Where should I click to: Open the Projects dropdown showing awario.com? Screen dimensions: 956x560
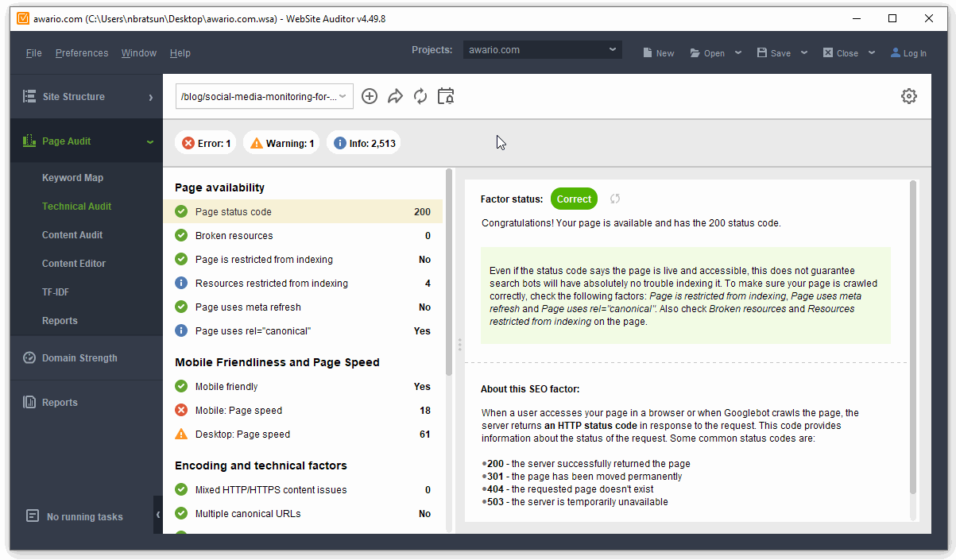click(543, 50)
